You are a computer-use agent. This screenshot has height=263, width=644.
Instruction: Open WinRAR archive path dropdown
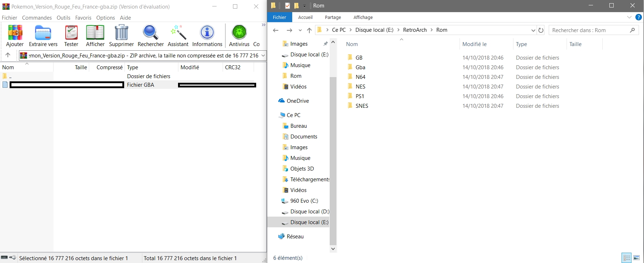tap(263, 55)
